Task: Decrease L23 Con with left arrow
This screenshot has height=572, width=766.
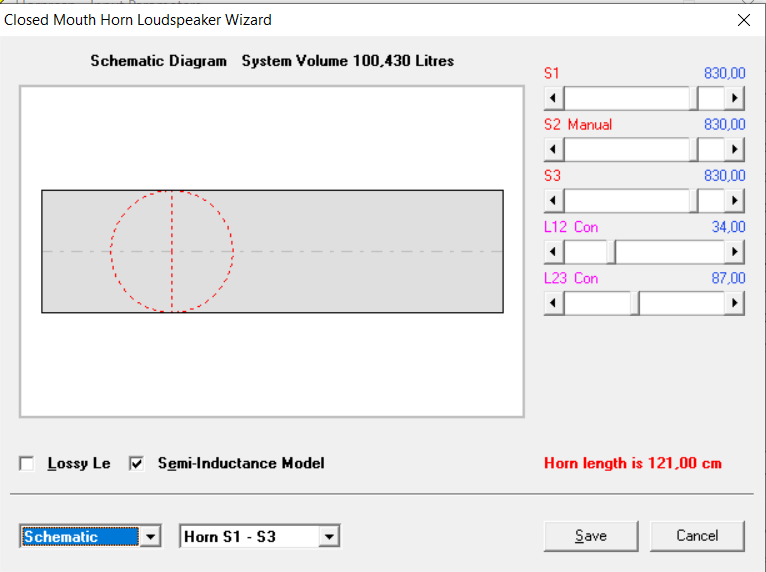Action: pos(553,303)
